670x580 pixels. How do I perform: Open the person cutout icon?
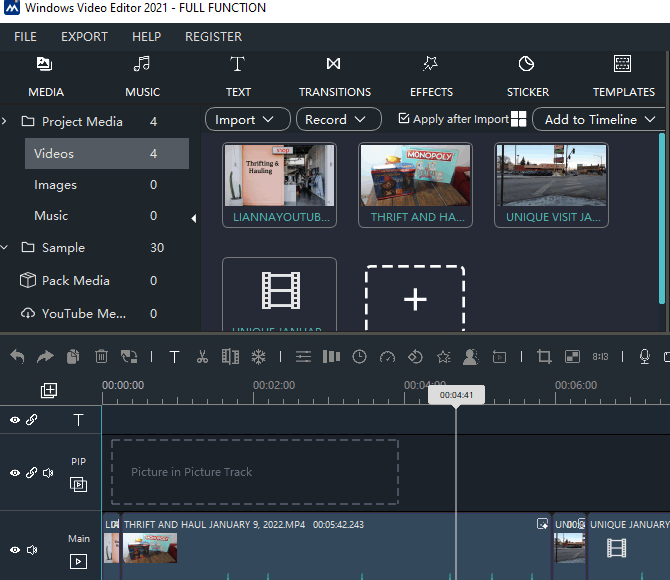tap(471, 356)
